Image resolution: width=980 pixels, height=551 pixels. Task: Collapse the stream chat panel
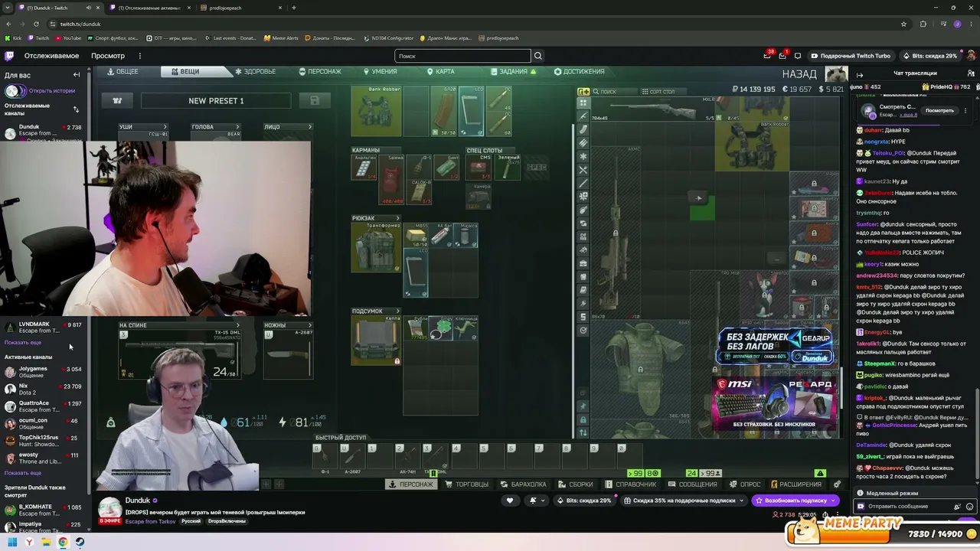pos(860,74)
